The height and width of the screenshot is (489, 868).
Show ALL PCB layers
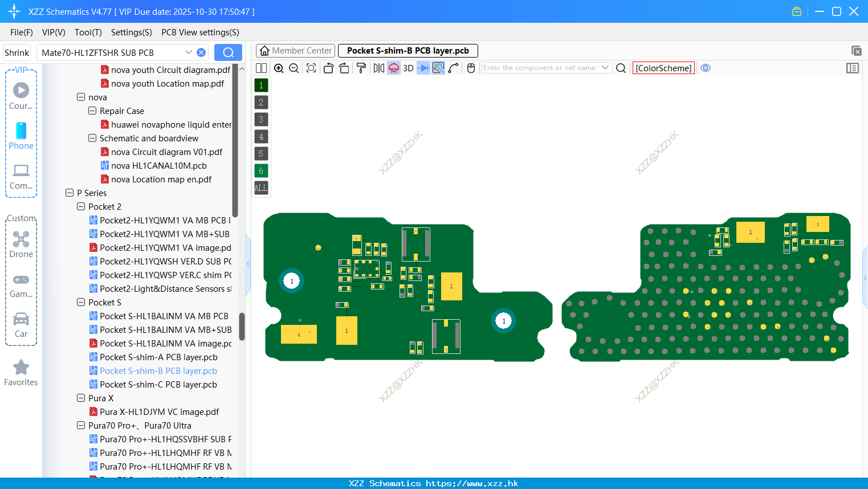(261, 188)
